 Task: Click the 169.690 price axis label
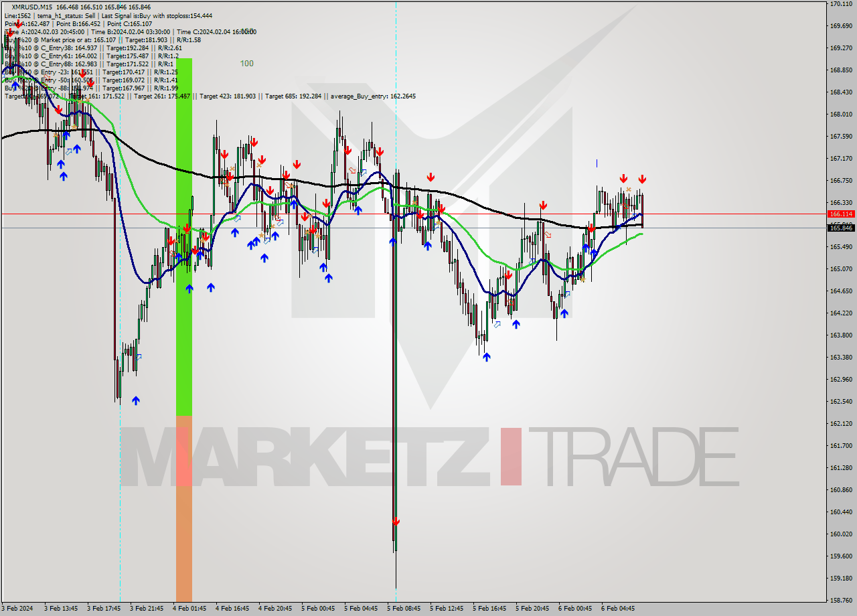(x=840, y=26)
